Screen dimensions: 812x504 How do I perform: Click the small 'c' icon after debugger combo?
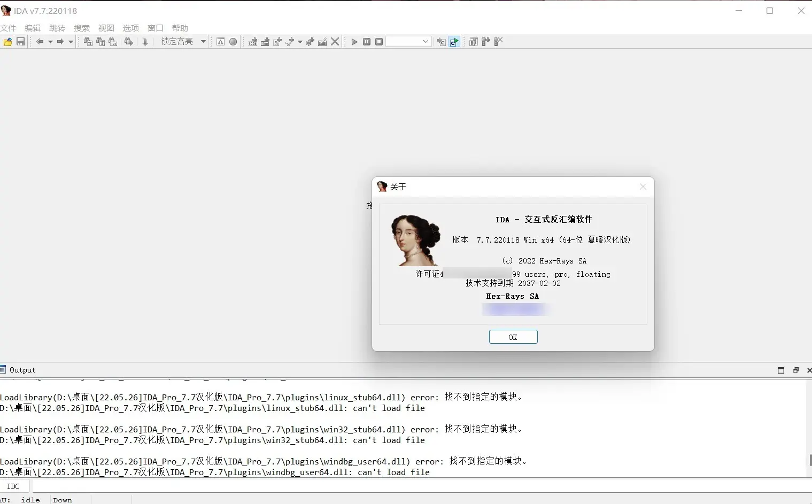(441, 42)
